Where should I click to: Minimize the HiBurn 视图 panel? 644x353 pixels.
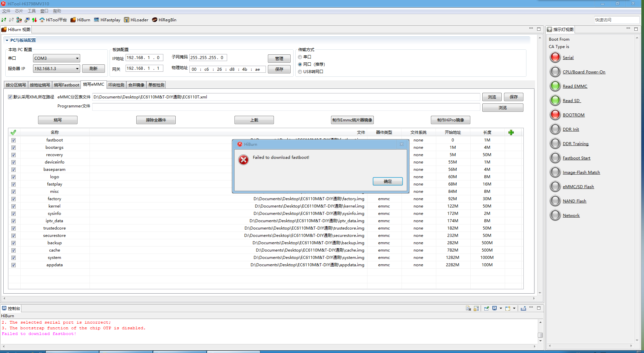point(531,29)
